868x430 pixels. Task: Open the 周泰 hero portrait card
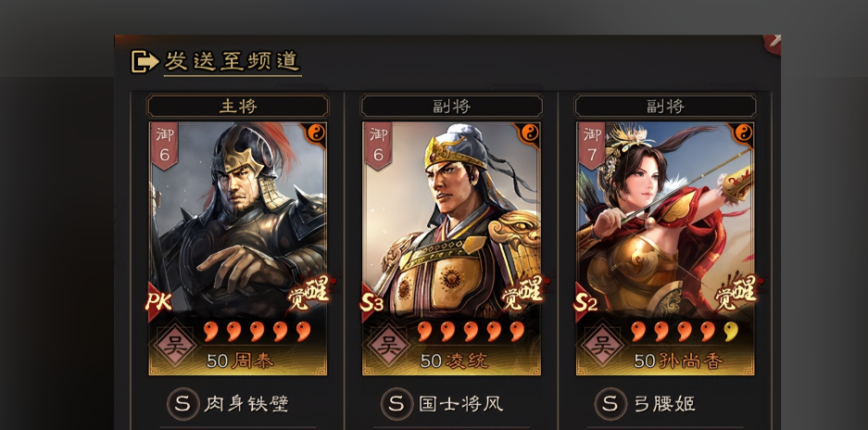click(237, 248)
